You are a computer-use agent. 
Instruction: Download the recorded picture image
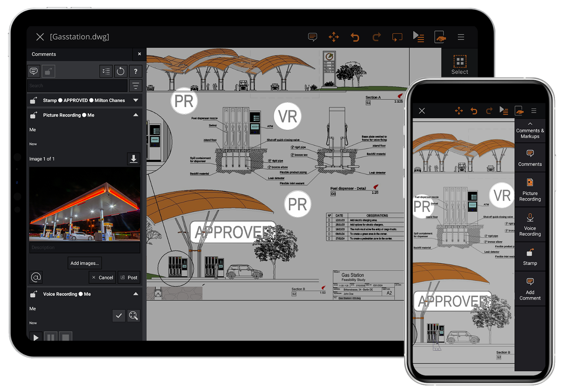[133, 159]
